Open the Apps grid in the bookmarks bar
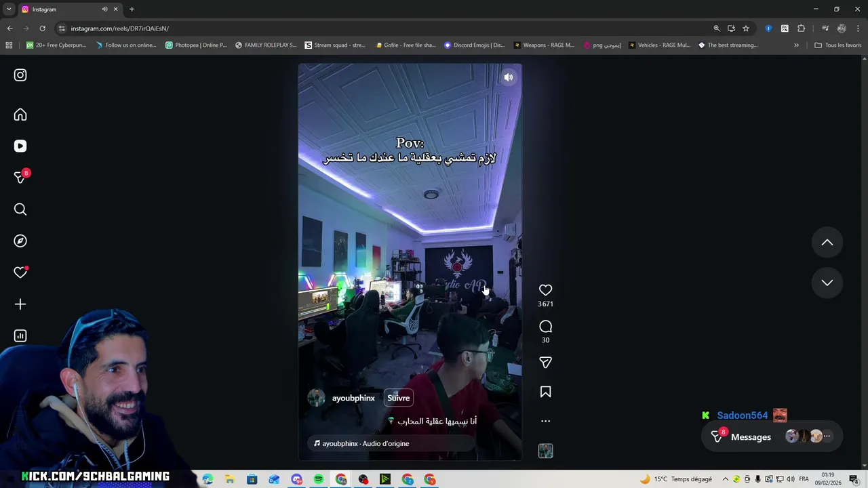 point(9,45)
